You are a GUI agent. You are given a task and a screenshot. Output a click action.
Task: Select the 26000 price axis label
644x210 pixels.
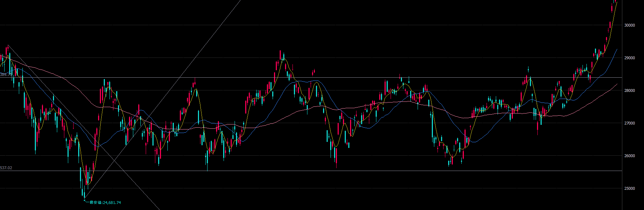pyautogui.click(x=629, y=156)
